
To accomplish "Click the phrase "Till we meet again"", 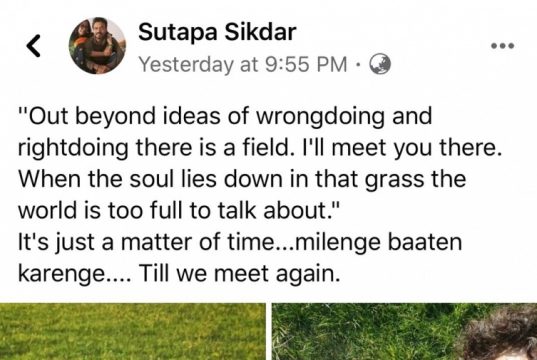I will coord(240,274).
